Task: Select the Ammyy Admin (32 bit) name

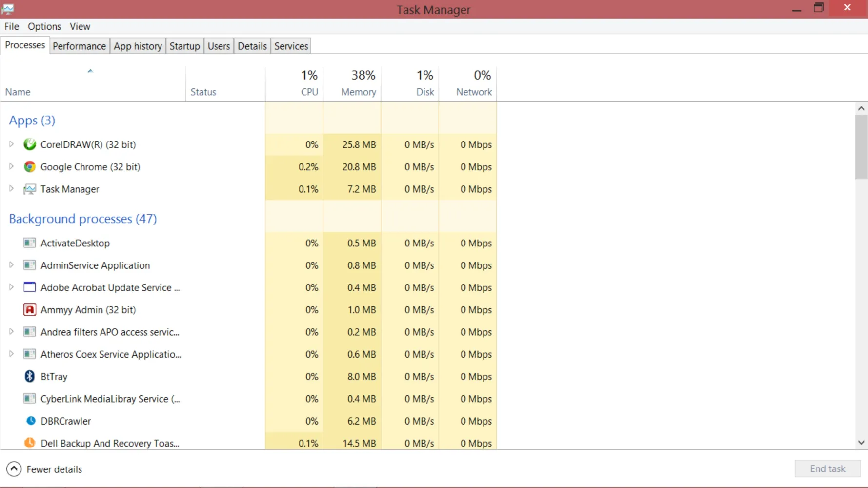Action: click(x=88, y=310)
